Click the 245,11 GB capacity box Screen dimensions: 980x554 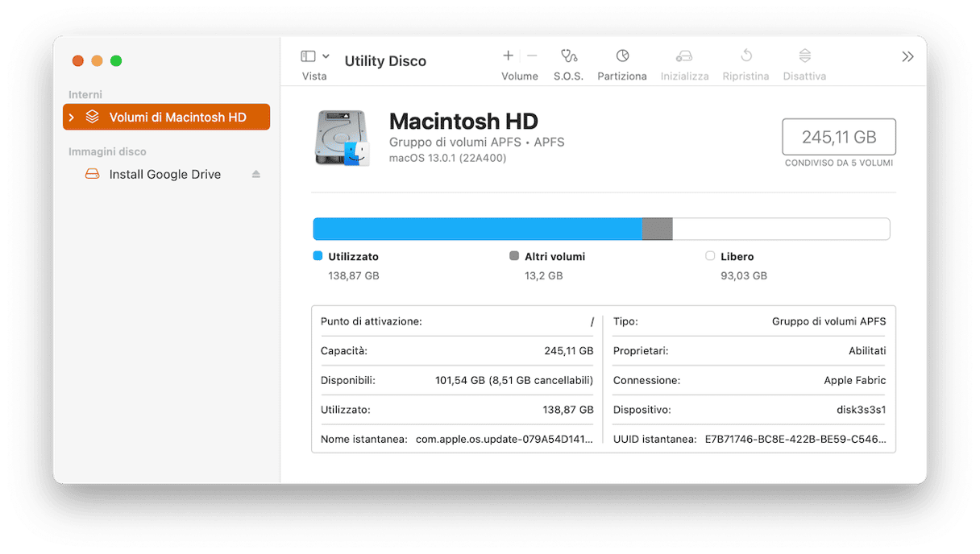point(839,137)
